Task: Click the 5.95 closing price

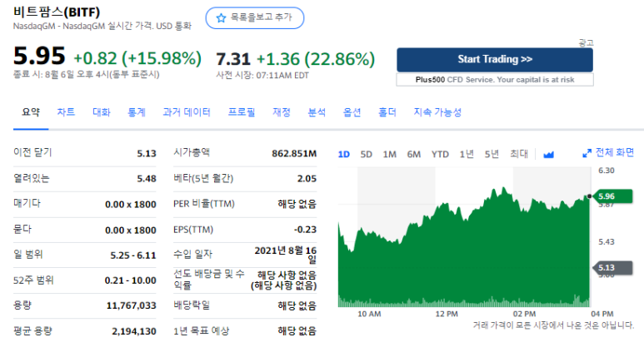Action: click(x=39, y=57)
